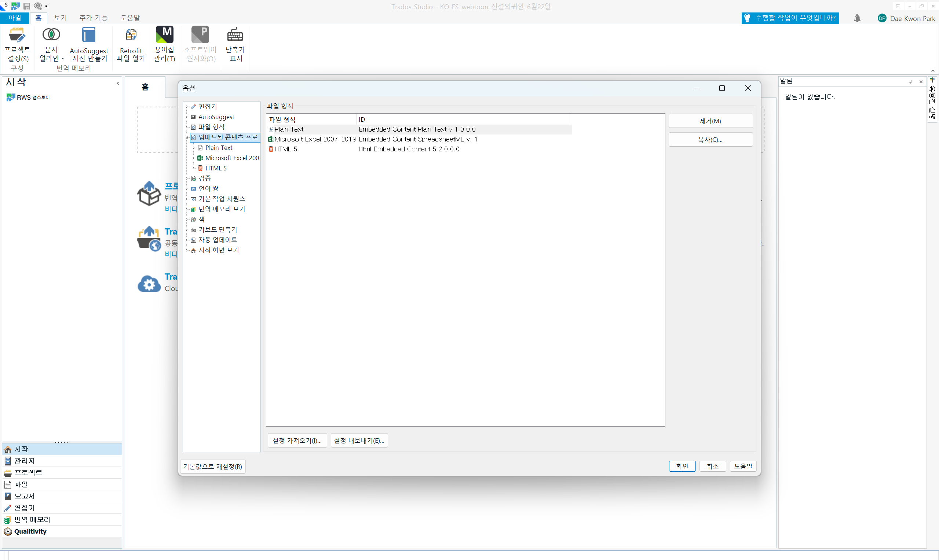Expand the 검증 options node

point(187,178)
